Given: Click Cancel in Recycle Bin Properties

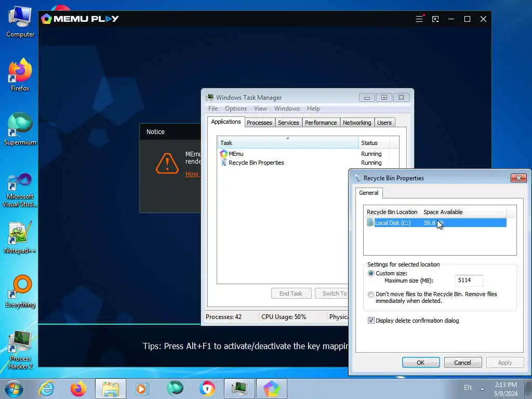Looking at the screenshot, I should [463, 362].
